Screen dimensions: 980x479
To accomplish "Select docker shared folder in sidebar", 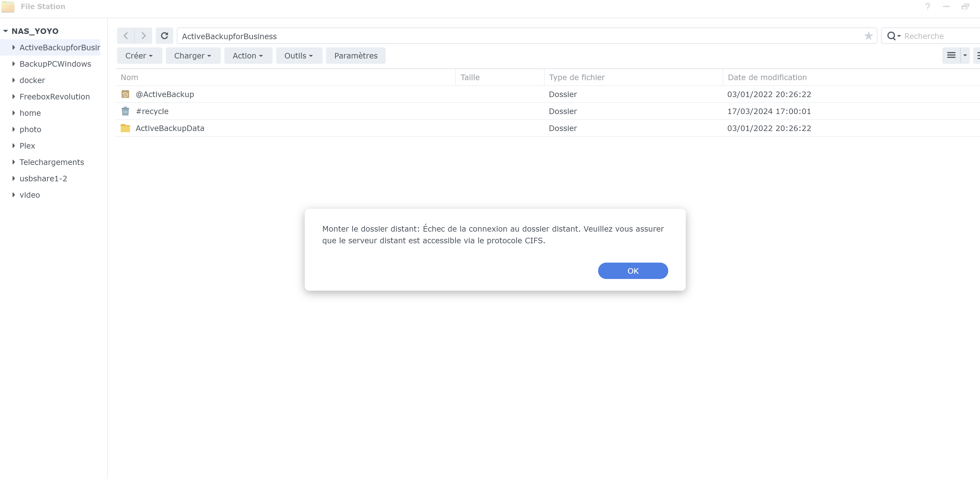I will 32,80.
